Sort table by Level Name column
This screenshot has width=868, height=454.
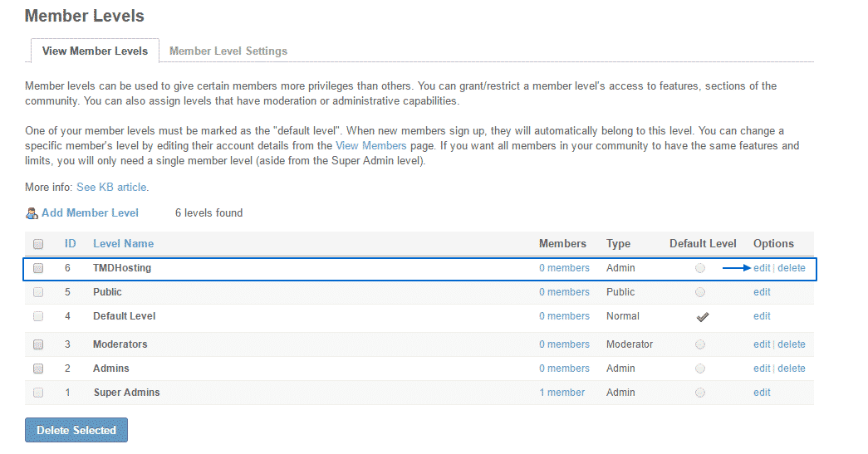[123, 244]
